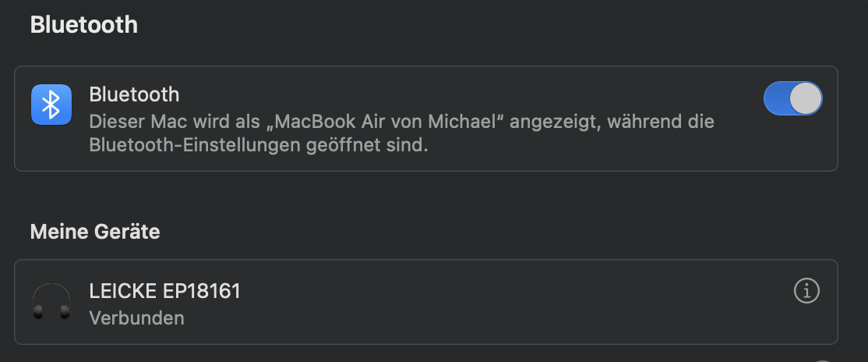The image size is (868, 362).
Task: Click the Verbunden status text
Action: point(136,318)
